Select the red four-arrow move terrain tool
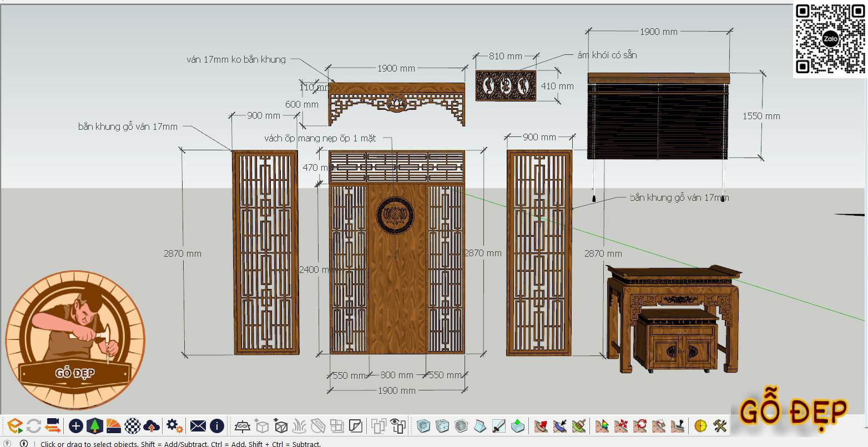The height and width of the screenshot is (447, 868). [x=621, y=426]
